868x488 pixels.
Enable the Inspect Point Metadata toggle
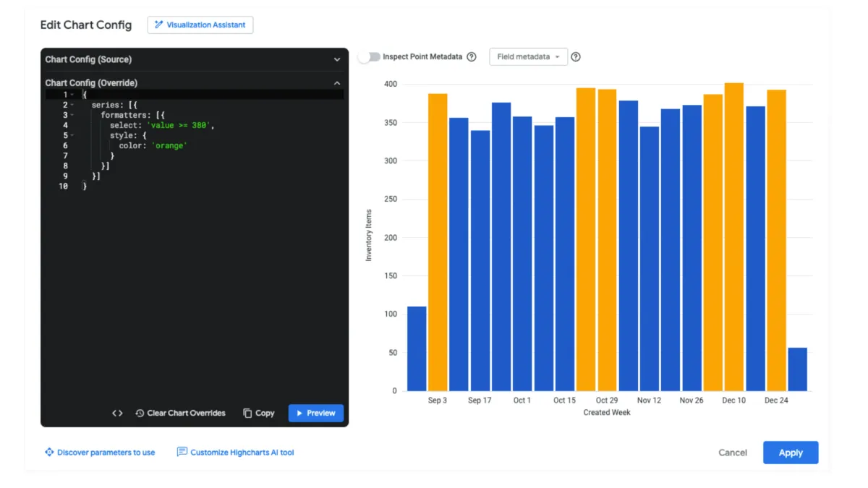pyautogui.click(x=370, y=55)
